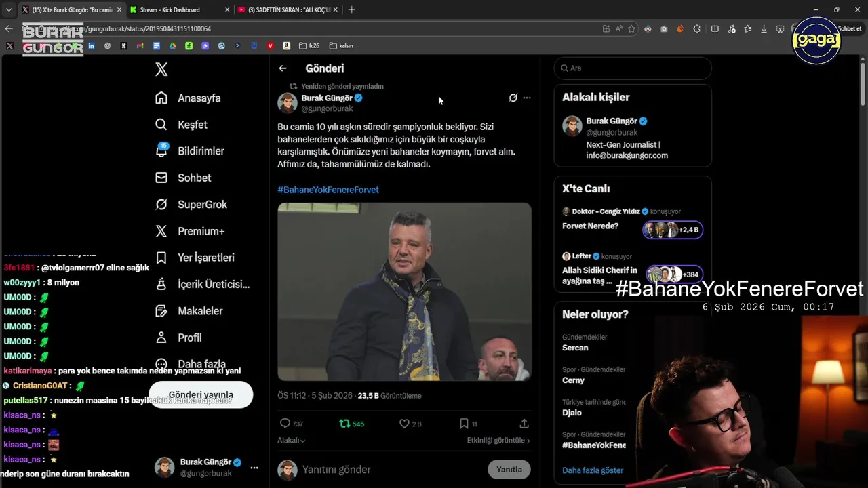Join Lefter's live space
This screenshot has height=488, width=868.
pos(633,268)
